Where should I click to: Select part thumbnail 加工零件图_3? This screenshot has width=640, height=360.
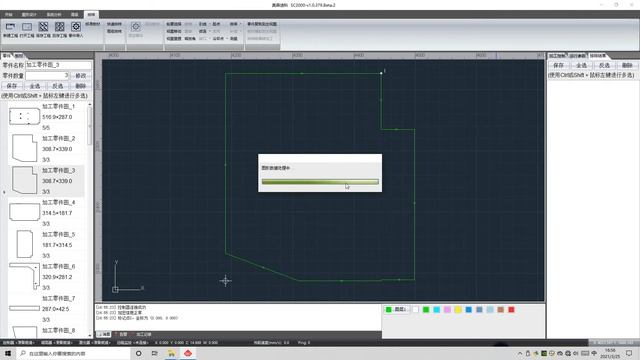click(24, 180)
